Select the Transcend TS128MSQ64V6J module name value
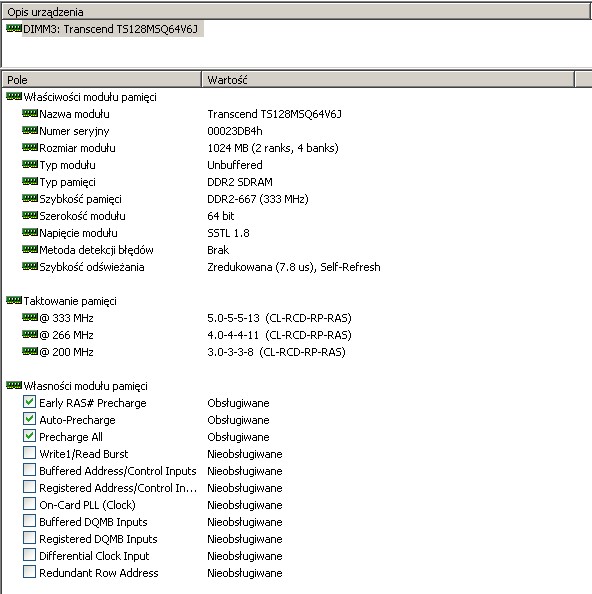 pyautogui.click(x=274, y=114)
